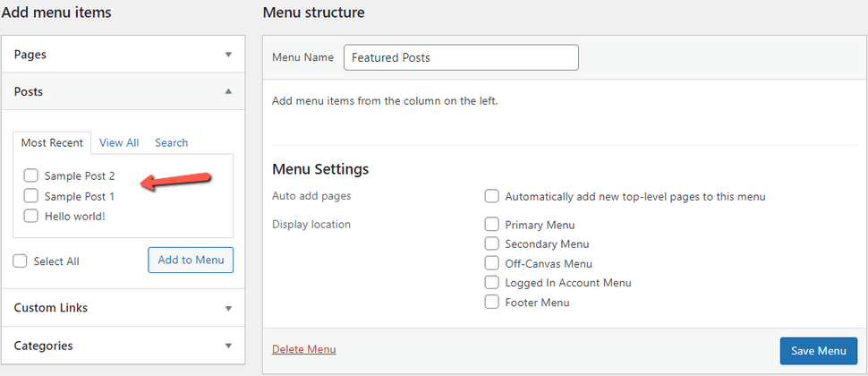Image resolution: width=868 pixels, height=376 pixels.
Task: Click the Delete Menu link
Action: 304,349
